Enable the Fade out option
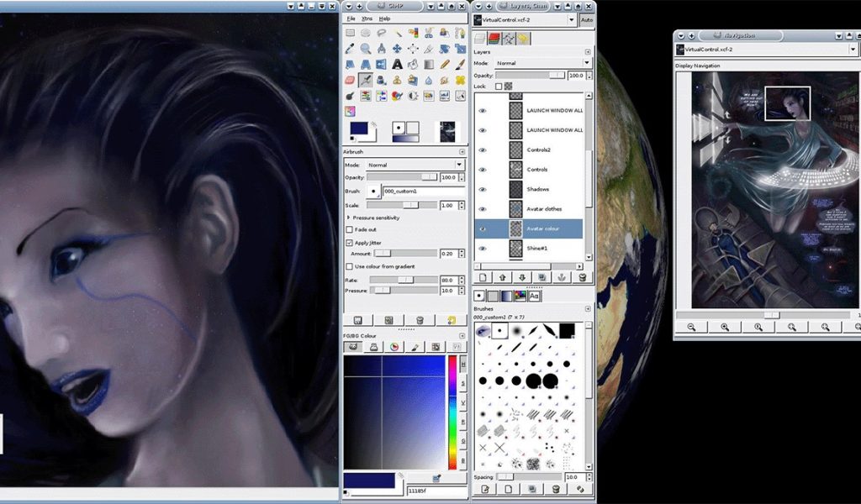Viewport: 861px width, 504px height. [349, 229]
